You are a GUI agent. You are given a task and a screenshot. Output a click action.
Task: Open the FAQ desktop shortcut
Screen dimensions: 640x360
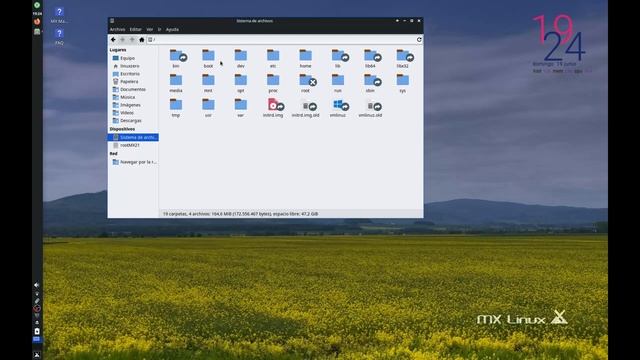(59, 36)
